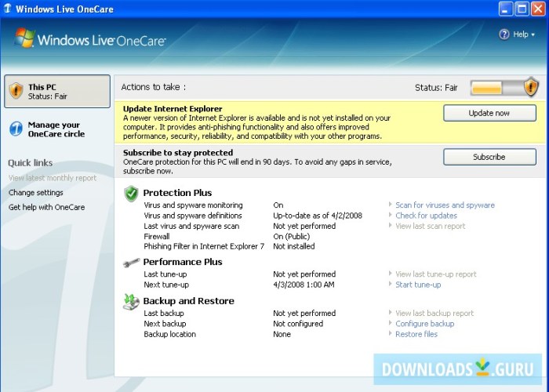Click the 'On (Public)' firewall value
This screenshot has height=392, width=549.
click(x=291, y=236)
